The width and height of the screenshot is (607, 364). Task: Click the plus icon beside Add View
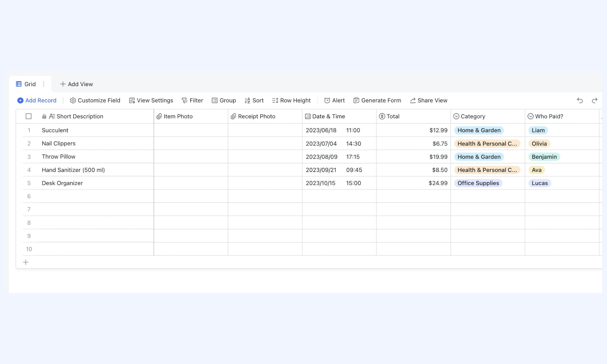[x=63, y=84]
